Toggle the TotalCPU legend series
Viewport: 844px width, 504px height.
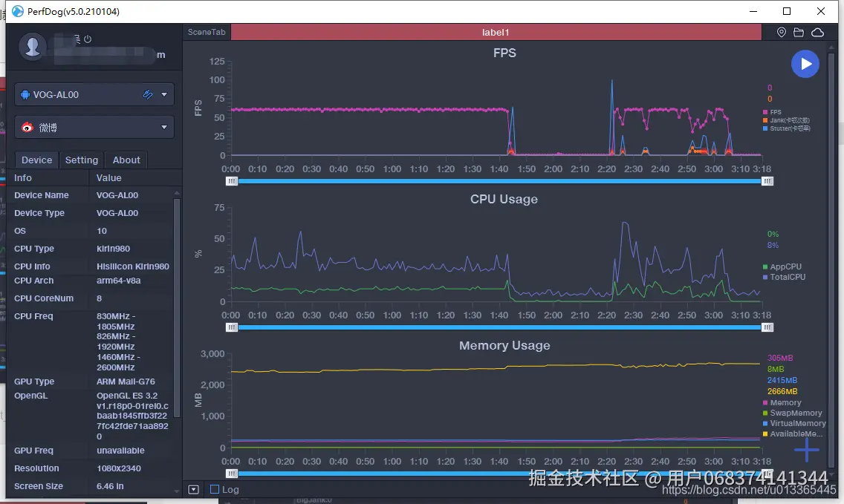[x=785, y=277]
